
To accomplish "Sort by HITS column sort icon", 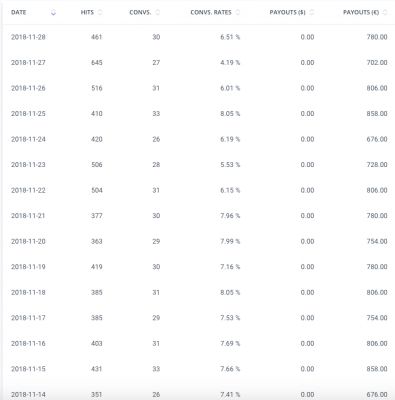I will [x=100, y=13].
